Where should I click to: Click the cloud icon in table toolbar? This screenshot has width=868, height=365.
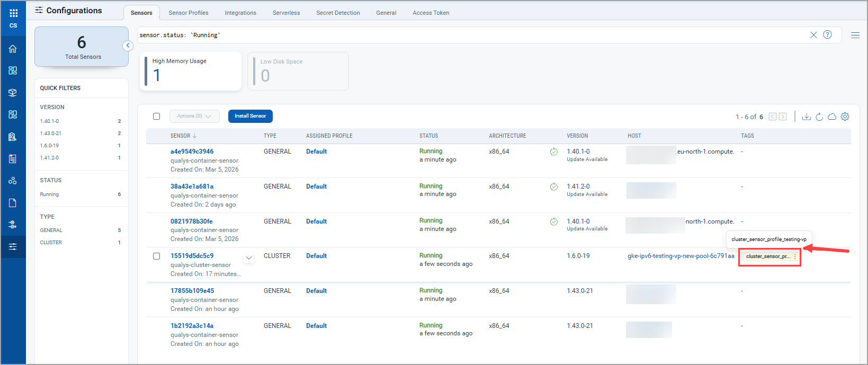pos(832,117)
